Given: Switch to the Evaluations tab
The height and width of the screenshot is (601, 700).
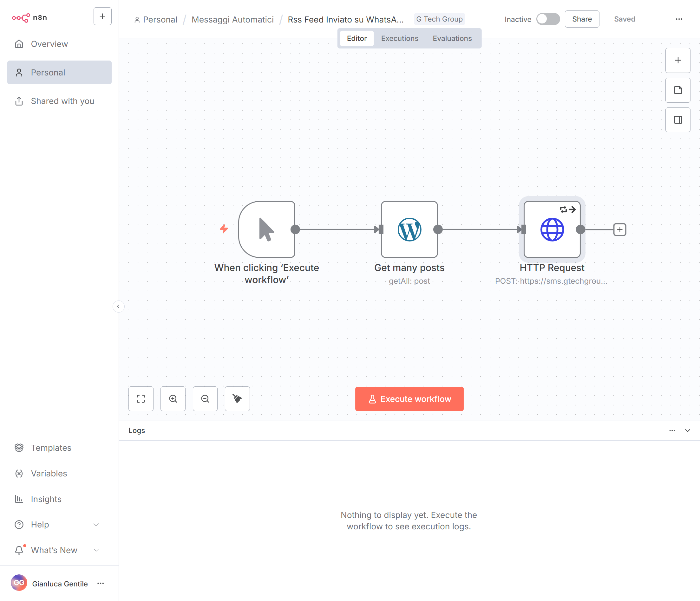Looking at the screenshot, I should point(452,38).
